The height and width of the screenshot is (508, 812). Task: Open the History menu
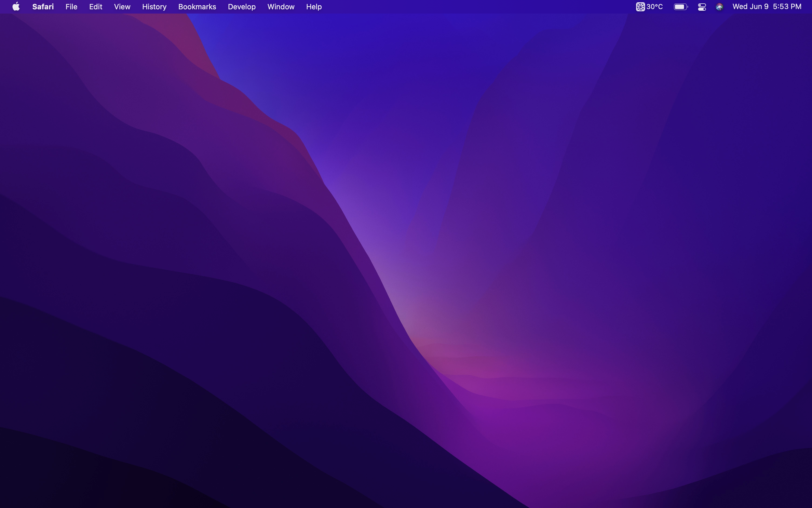click(x=154, y=7)
